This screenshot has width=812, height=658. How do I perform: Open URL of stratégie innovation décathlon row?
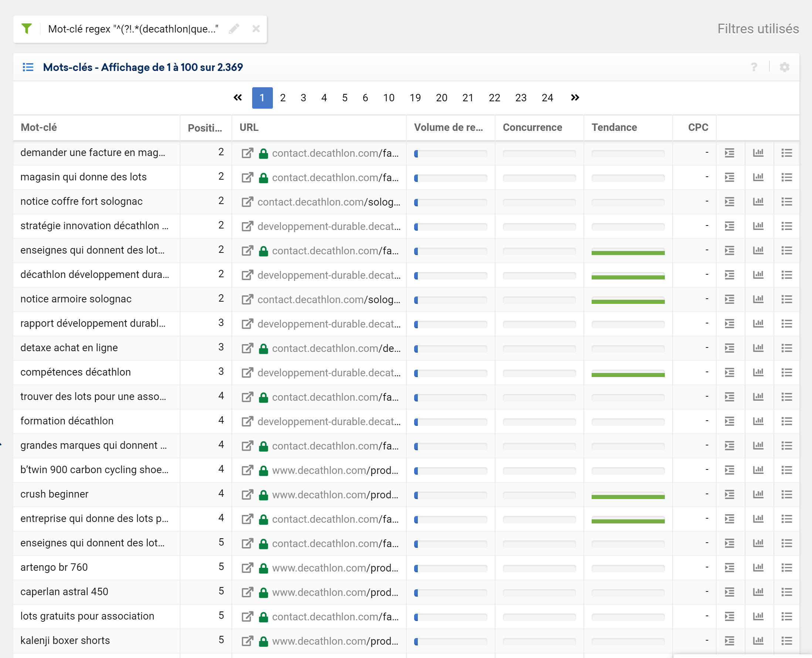329,226
